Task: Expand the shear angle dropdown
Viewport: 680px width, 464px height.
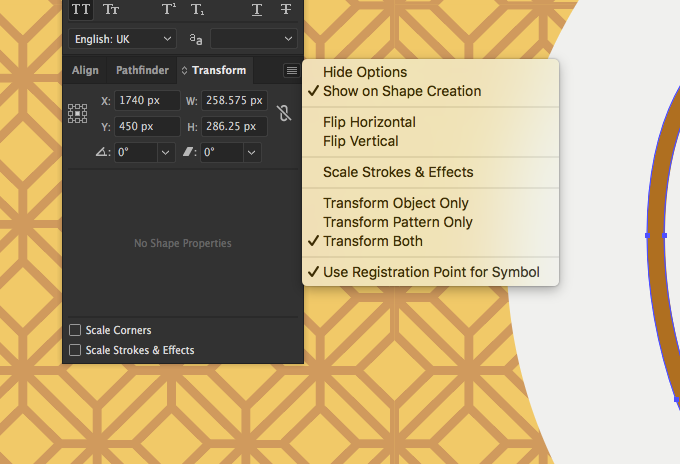Action: (252, 153)
